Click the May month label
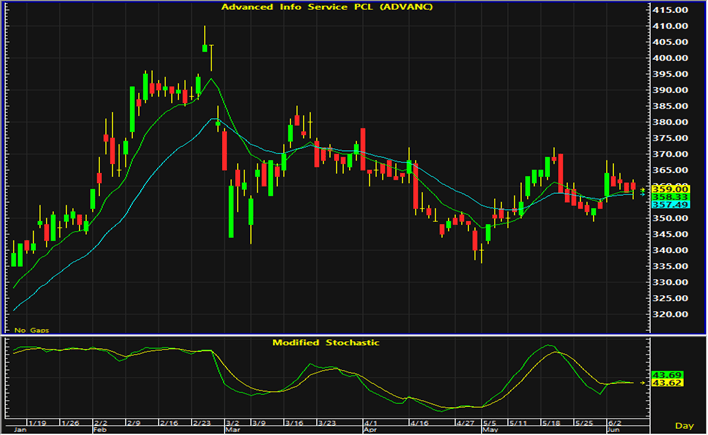Viewport: 708px width, 435px height. (x=490, y=430)
